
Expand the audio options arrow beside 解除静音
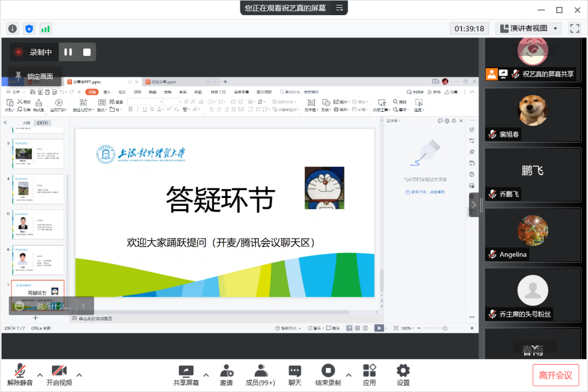[x=40, y=375]
